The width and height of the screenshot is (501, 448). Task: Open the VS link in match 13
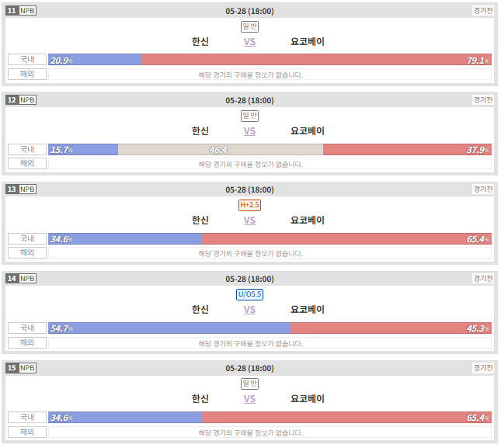[249, 221]
